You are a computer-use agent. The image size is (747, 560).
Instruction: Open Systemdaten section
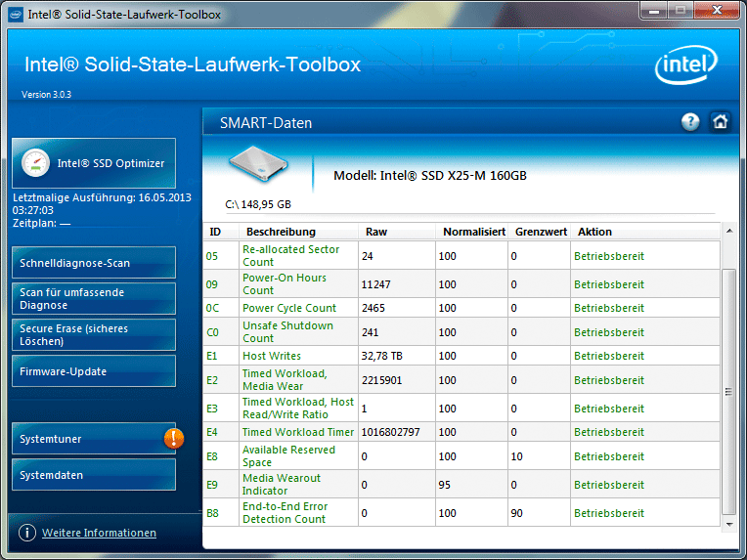coord(94,475)
